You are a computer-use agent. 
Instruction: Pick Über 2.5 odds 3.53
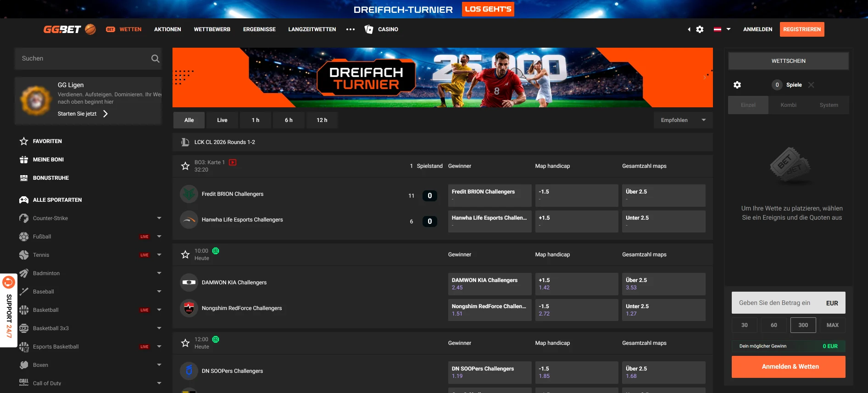point(663,284)
